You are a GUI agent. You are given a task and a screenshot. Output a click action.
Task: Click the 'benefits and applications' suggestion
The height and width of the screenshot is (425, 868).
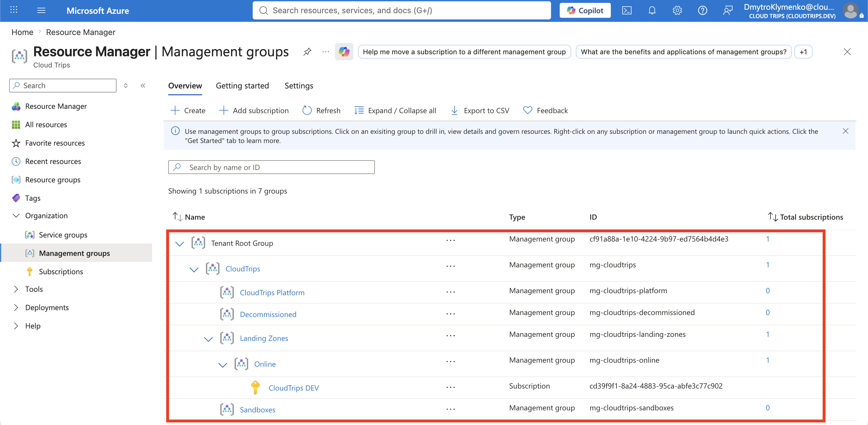tap(683, 52)
